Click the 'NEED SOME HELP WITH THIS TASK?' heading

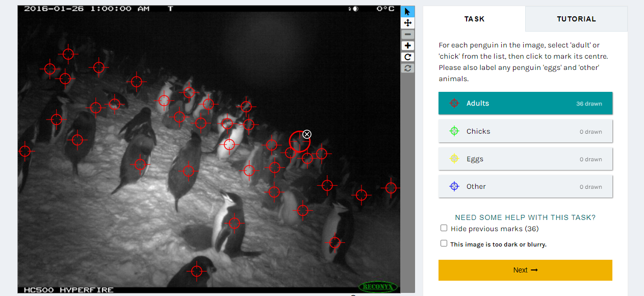click(x=525, y=217)
